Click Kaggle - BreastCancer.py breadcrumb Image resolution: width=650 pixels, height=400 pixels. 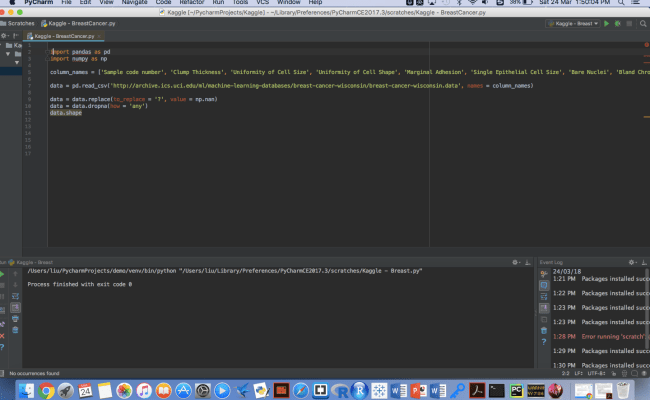coord(78,24)
